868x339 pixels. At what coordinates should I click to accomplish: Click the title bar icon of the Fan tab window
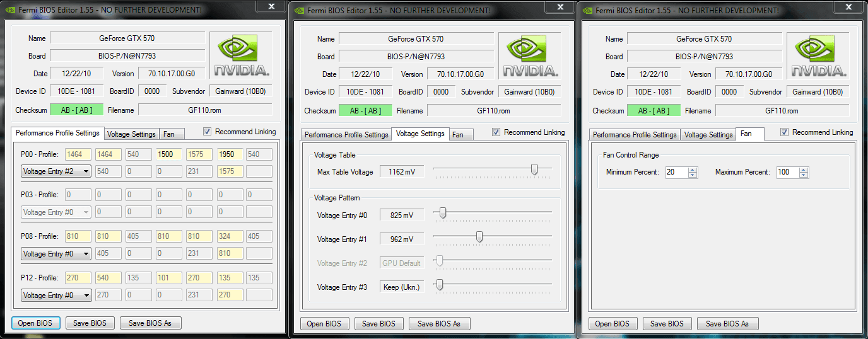pyautogui.click(x=587, y=10)
